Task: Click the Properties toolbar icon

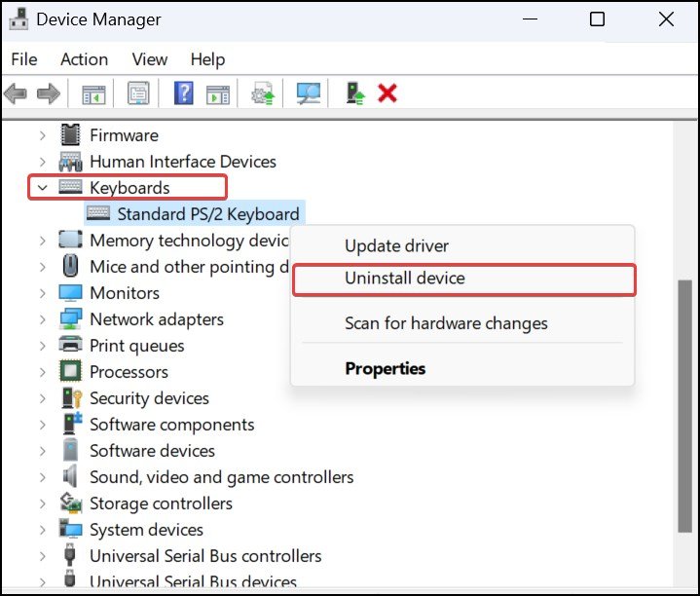Action: point(138,93)
